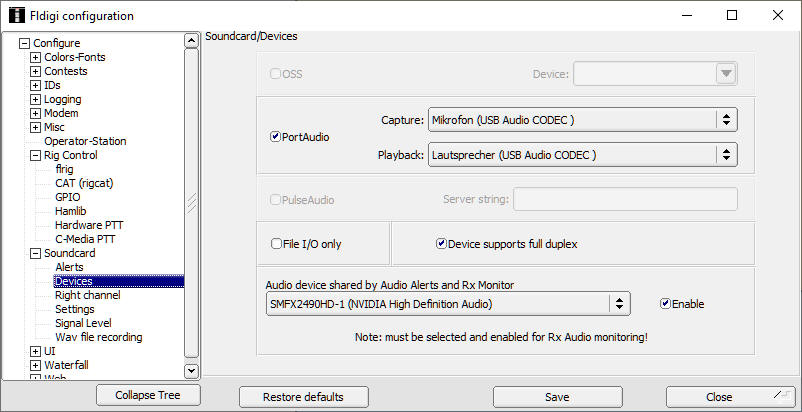Expand the Contests tree node
This screenshot has width=802, height=412.
36,71
